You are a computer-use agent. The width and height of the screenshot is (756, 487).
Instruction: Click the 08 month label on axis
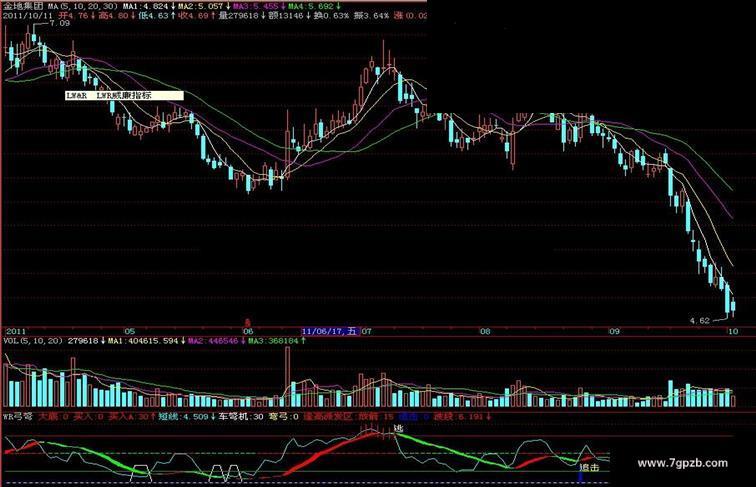point(485,331)
